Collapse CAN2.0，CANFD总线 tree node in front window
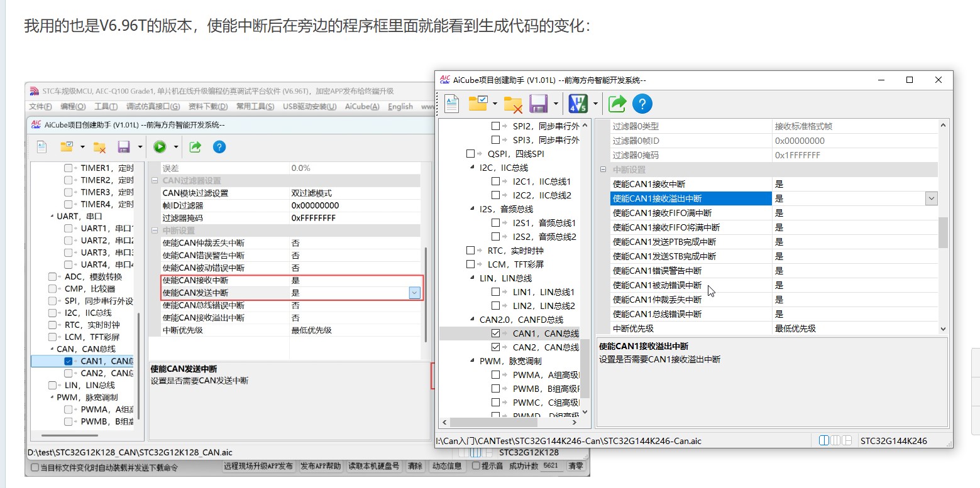This screenshot has width=980, height=488. (x=473, y=320)
